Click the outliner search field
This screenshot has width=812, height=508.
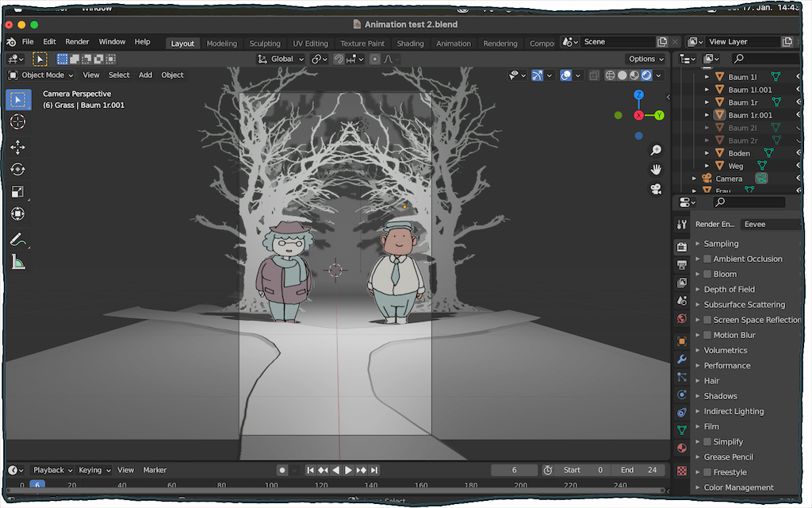pyautogui.click(x=766, y=59)
